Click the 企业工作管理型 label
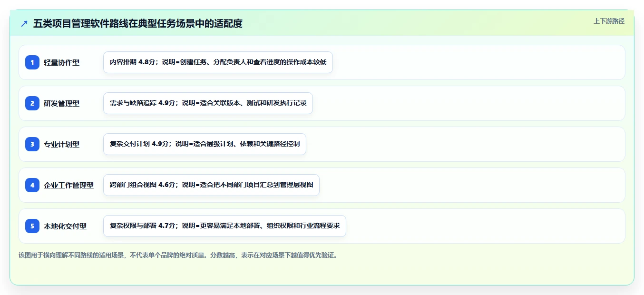Viewport: 644px width, 295px height. pos(69,185)
